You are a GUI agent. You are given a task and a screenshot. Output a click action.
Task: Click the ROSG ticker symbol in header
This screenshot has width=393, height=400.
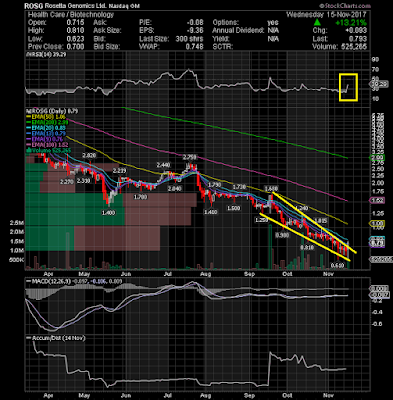[33, 6]
